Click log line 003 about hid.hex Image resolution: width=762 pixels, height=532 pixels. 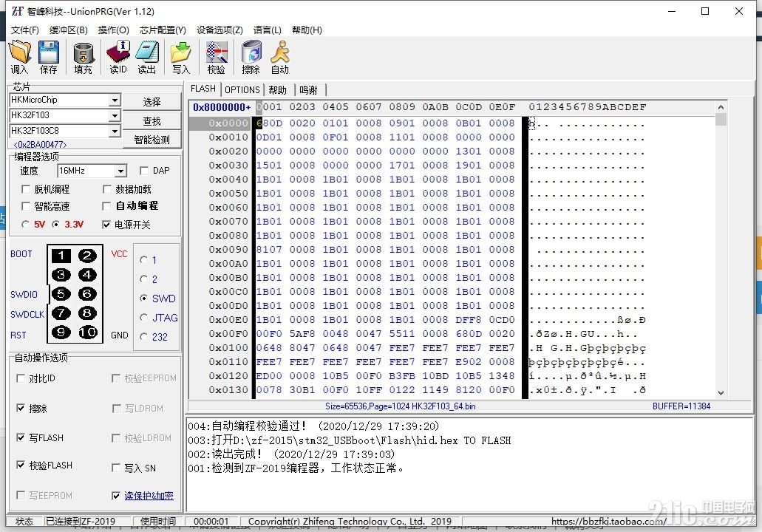tap(350, 440)
